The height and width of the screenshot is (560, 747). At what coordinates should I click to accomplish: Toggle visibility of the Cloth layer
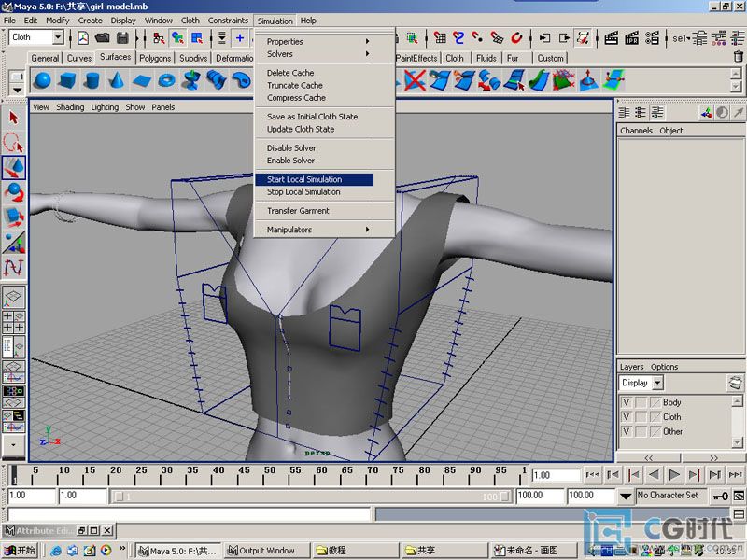click(626, 417)
